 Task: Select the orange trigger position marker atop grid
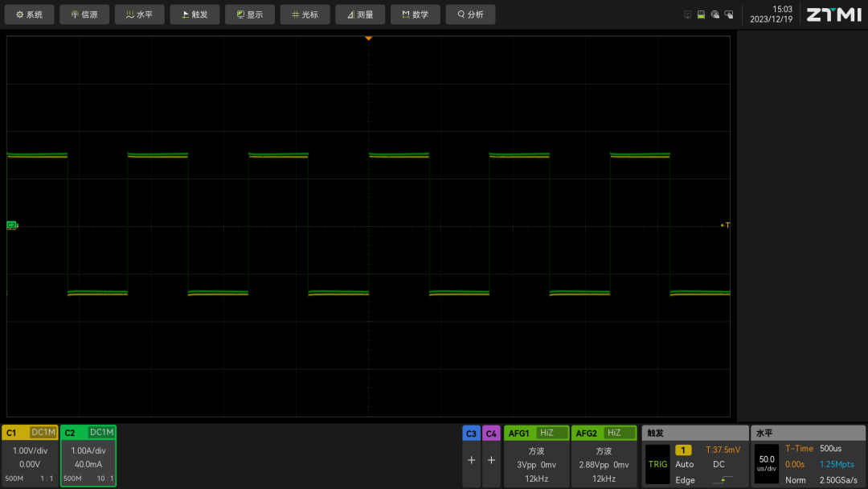point(369,39)
